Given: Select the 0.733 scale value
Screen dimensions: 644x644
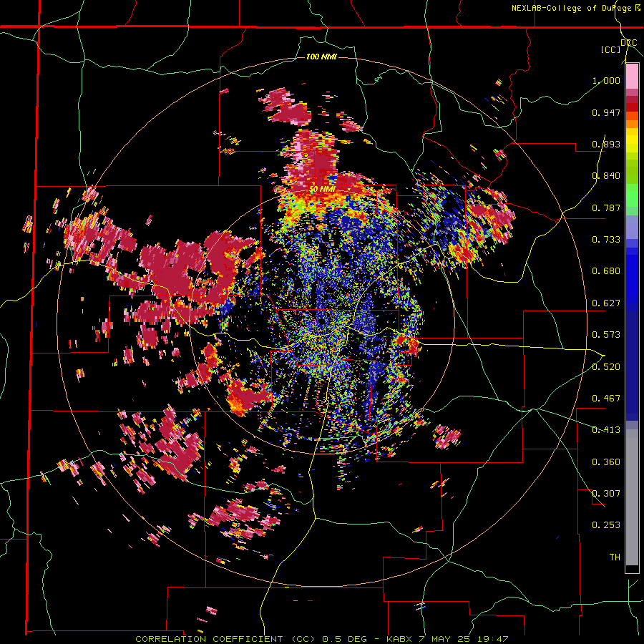Looking at the screenshot, I should click(x=606, y=240).
